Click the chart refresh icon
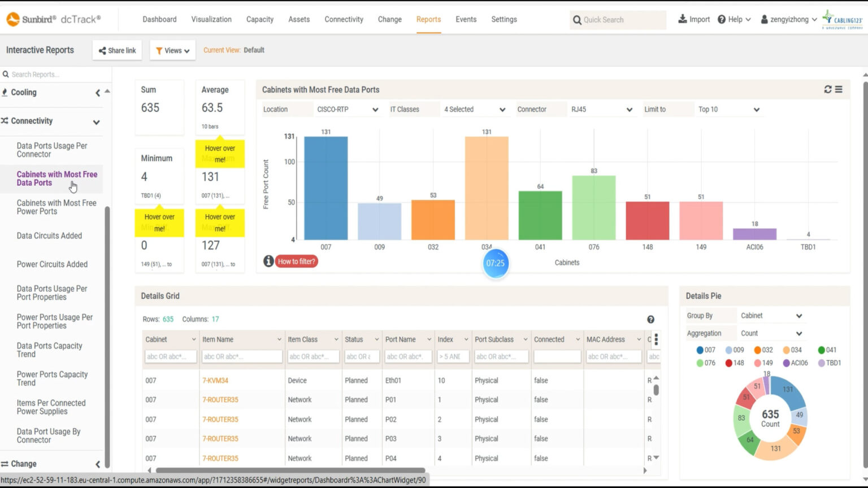Viewport: 868px width, 488px height. coord(828,89)
